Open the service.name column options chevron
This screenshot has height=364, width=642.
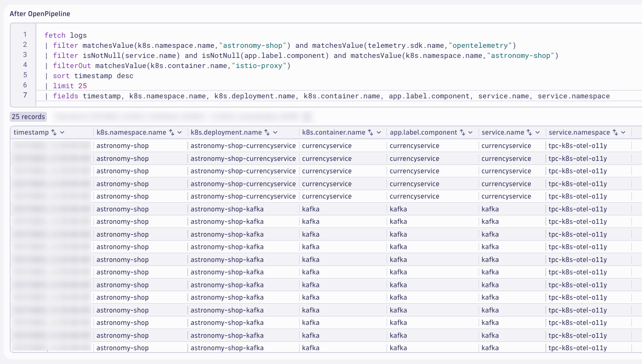538,132
